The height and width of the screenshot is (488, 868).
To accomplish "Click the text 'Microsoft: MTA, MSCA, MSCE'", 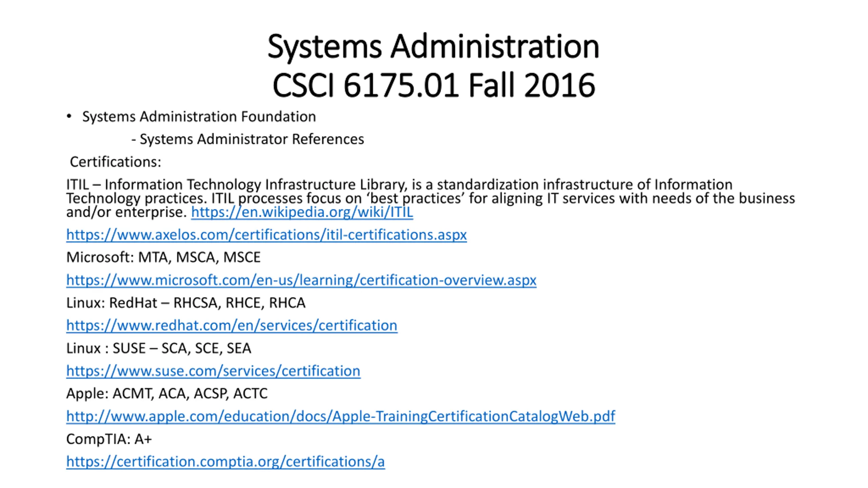I will pos(163,258).
